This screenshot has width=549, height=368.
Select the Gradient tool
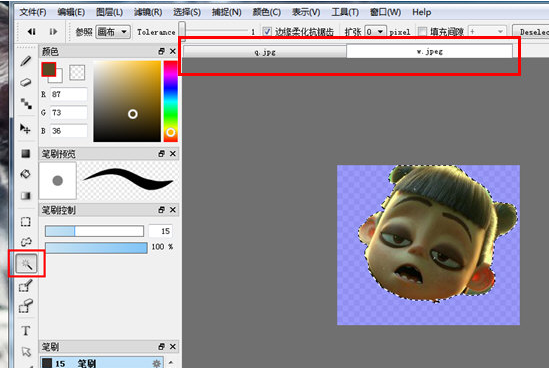26,195
